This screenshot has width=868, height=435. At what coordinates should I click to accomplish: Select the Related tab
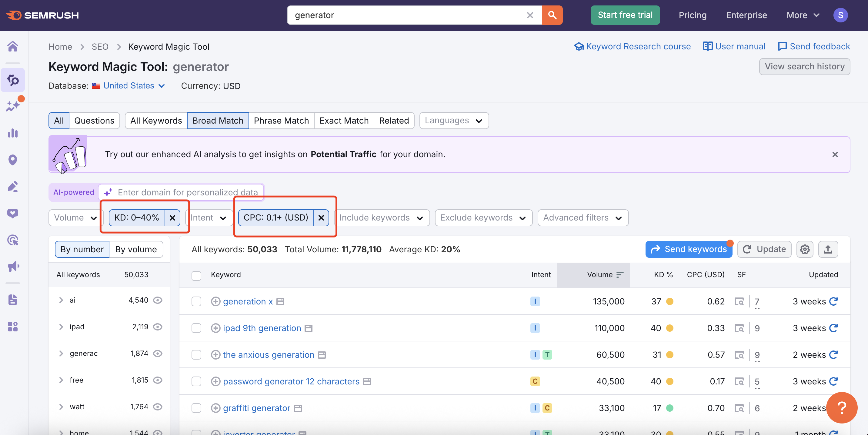394,121
